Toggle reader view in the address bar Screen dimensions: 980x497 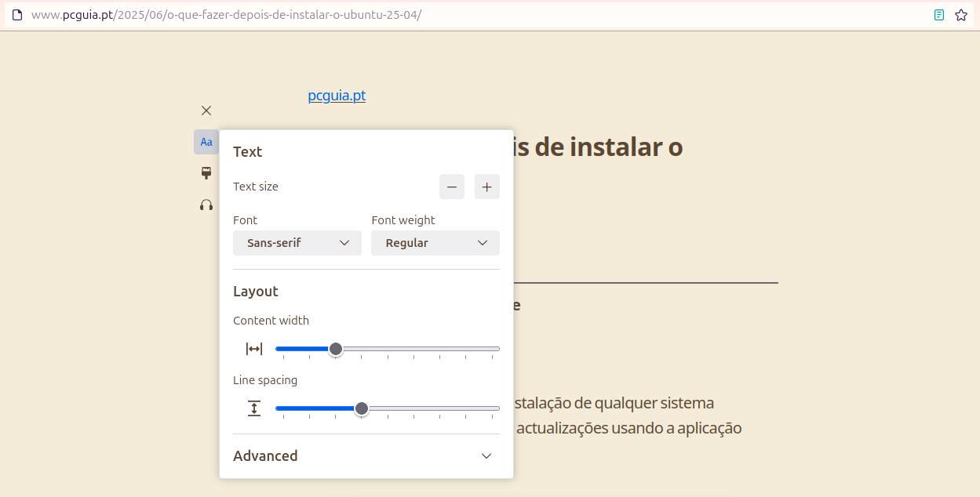(939, 15)
